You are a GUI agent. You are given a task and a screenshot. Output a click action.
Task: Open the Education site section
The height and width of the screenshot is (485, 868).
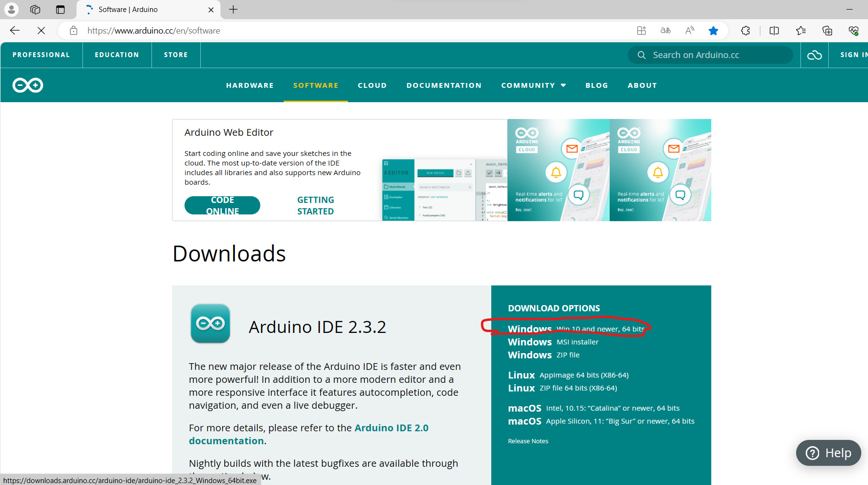(117, 55)
